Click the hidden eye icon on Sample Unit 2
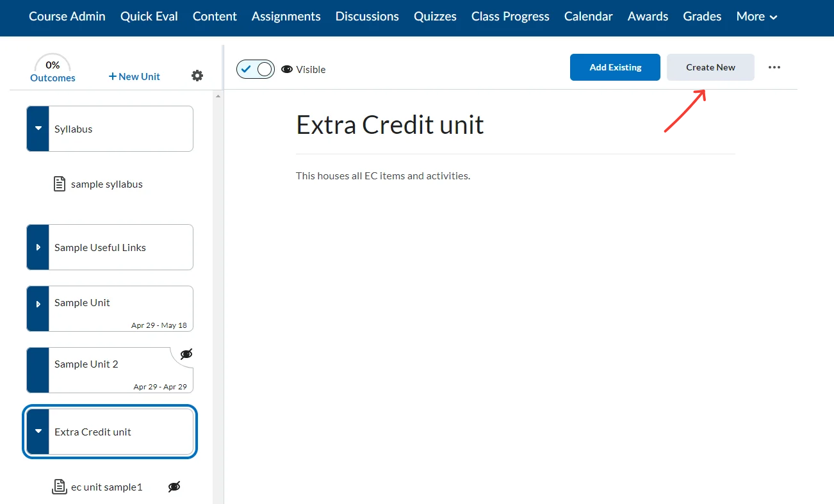The height and width of the screenshot is (504, 834). point(186,354)
